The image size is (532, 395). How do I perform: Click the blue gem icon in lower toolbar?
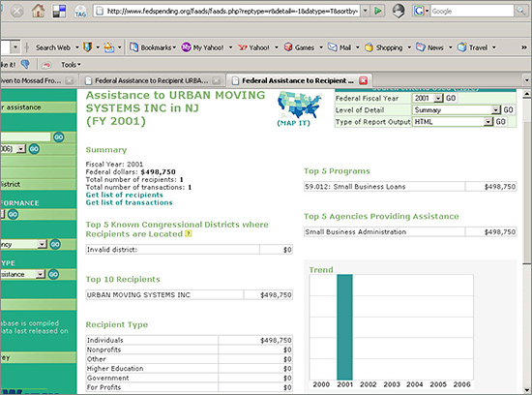(25, 64)
